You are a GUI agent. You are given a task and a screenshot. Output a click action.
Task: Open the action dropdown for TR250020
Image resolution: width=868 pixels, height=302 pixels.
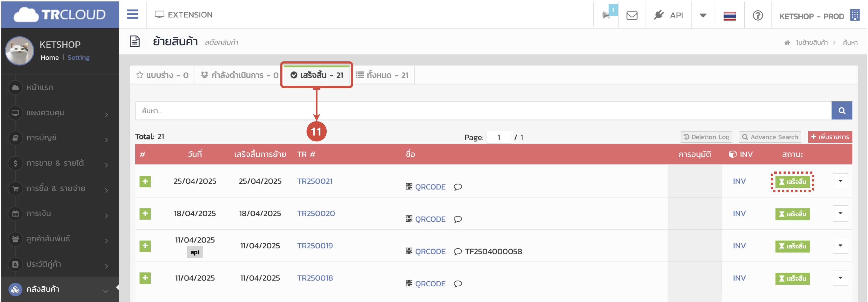point(840,213)
